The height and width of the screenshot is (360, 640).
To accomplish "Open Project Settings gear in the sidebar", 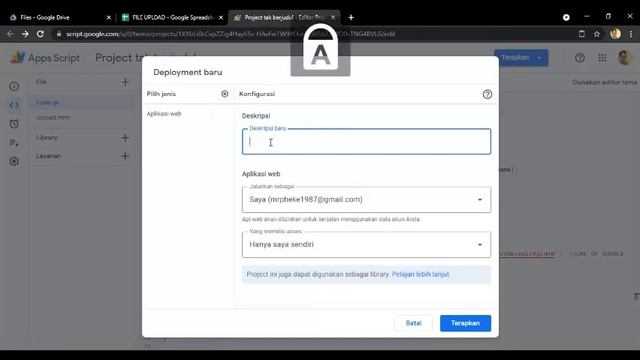I will tap(14, 162).
